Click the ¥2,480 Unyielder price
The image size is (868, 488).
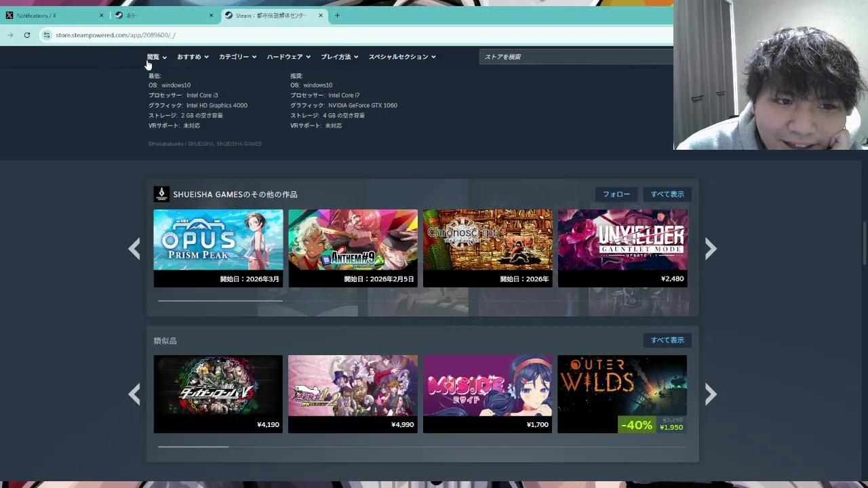[672, 279]
